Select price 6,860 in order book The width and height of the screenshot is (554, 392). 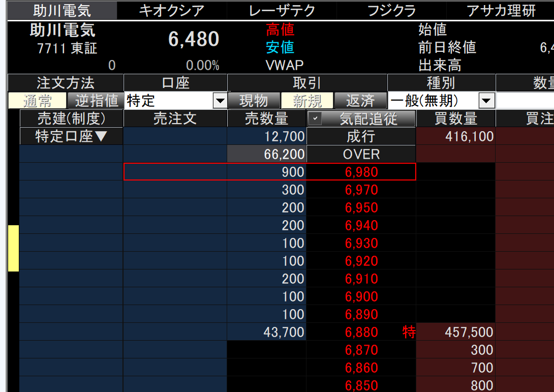[x=361, y=368]
